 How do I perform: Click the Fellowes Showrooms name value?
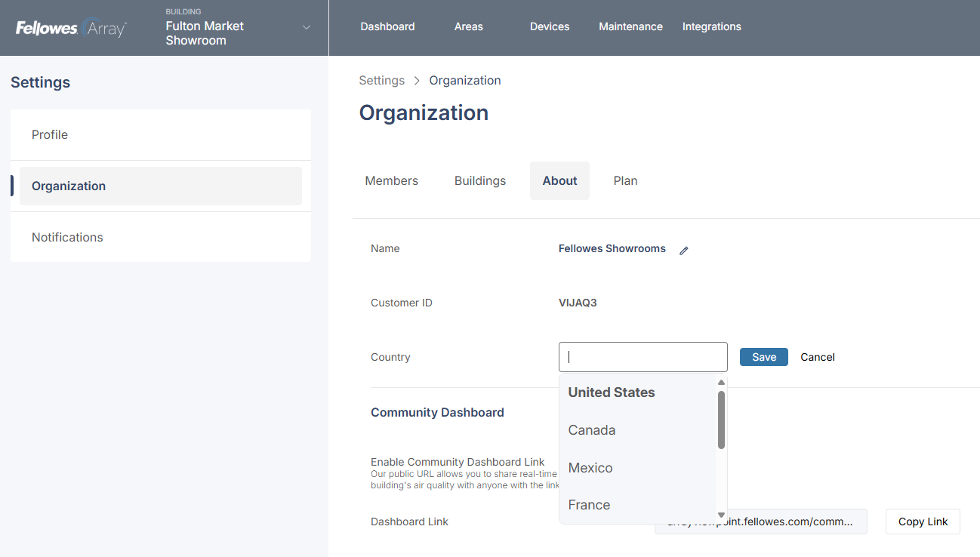click(612, 248)
